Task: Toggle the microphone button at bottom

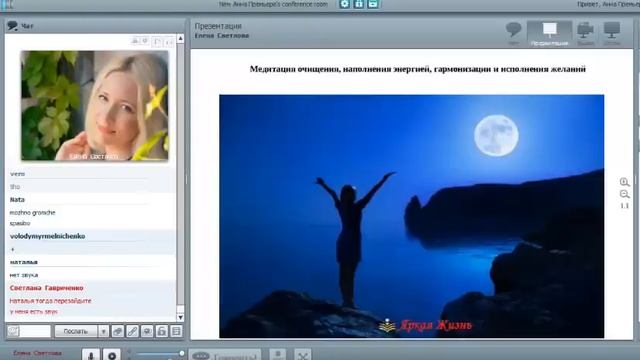Action: (x=91, y=355)
